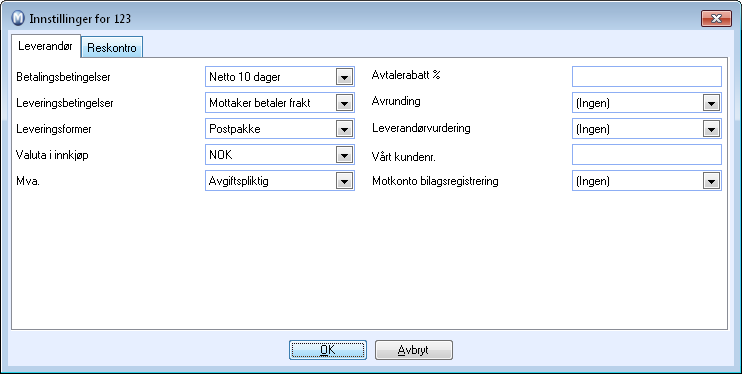Open the Leverandørvurdering dropdown arrow

pyautogui.click(x=711, y=129)
